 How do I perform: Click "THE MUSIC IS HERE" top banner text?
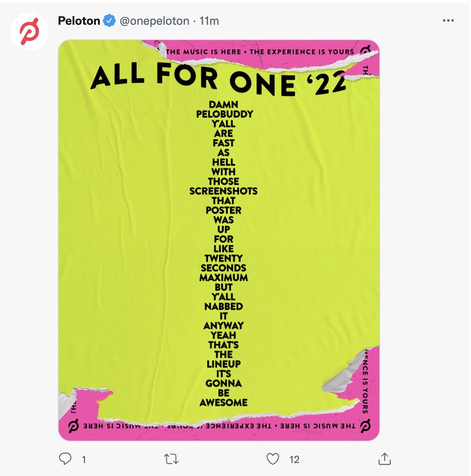pyautogui.click(x=204, y=52)
